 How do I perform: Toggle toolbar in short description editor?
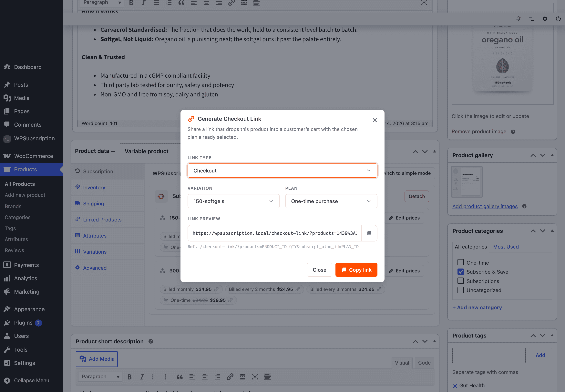[x=268, y=377]
